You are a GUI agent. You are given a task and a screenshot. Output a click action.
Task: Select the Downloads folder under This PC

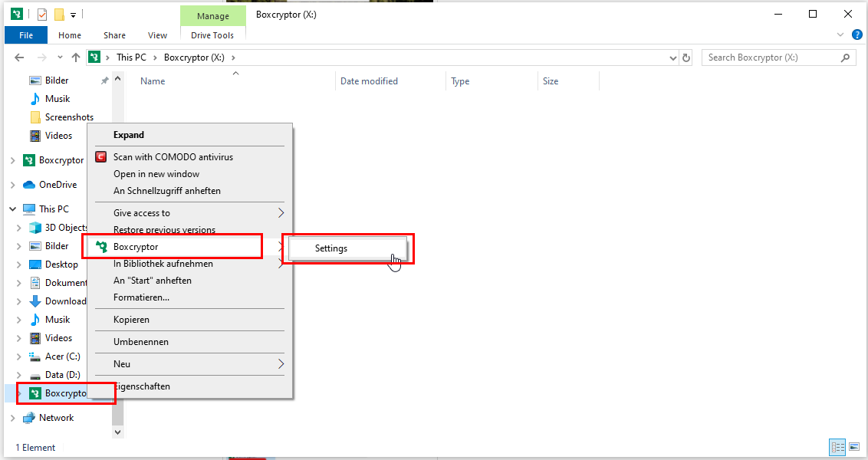coord(65,301)
